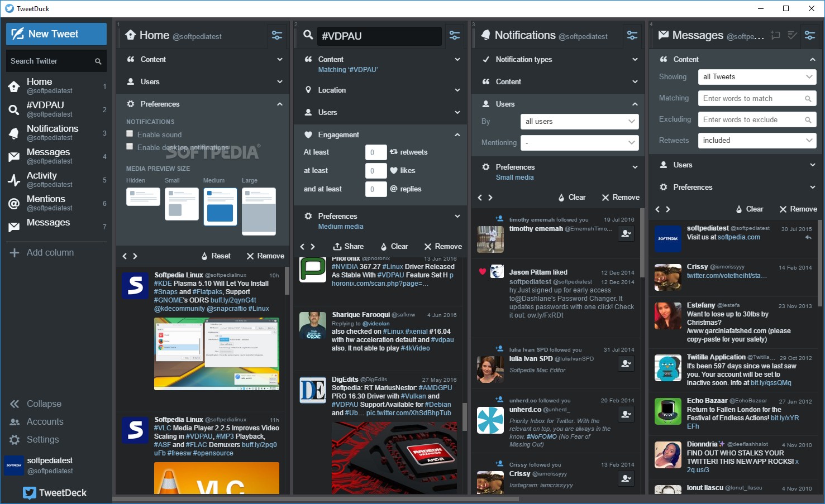Click the TweetDeck logo at bottom left
Screen dimensions: 825x504
pos(55,493)
